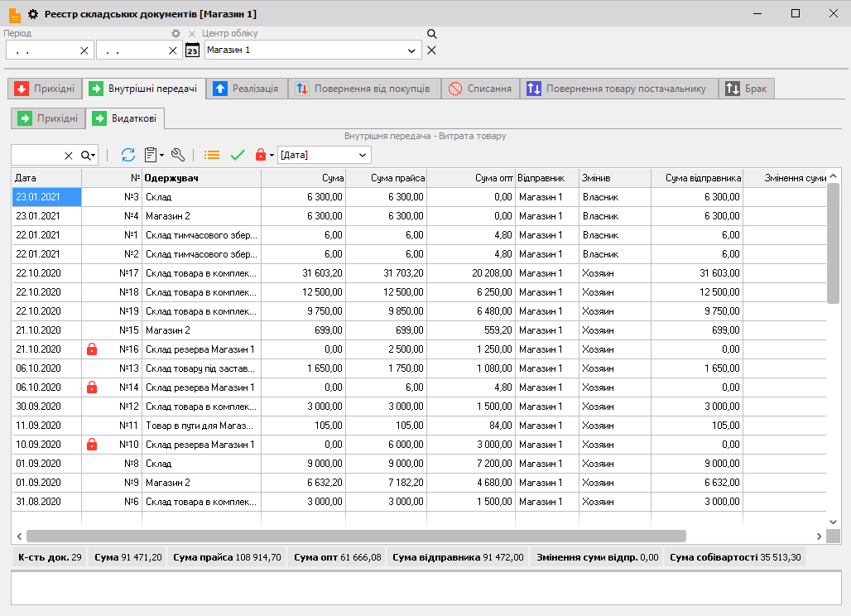851x616 pixels.
Task: Click the wrench settings tool icon
Action: coord(178,155)
